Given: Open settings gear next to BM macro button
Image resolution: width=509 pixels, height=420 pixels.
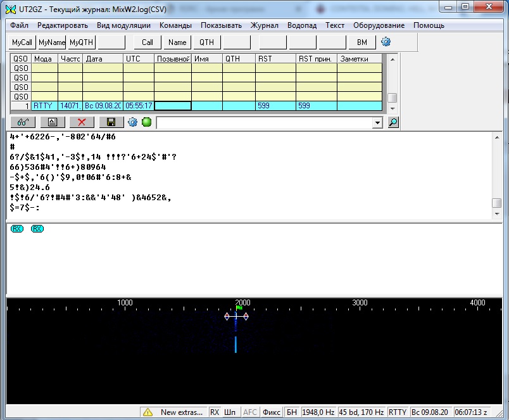Looking at the screenshot, I should [x=386, y=42].
